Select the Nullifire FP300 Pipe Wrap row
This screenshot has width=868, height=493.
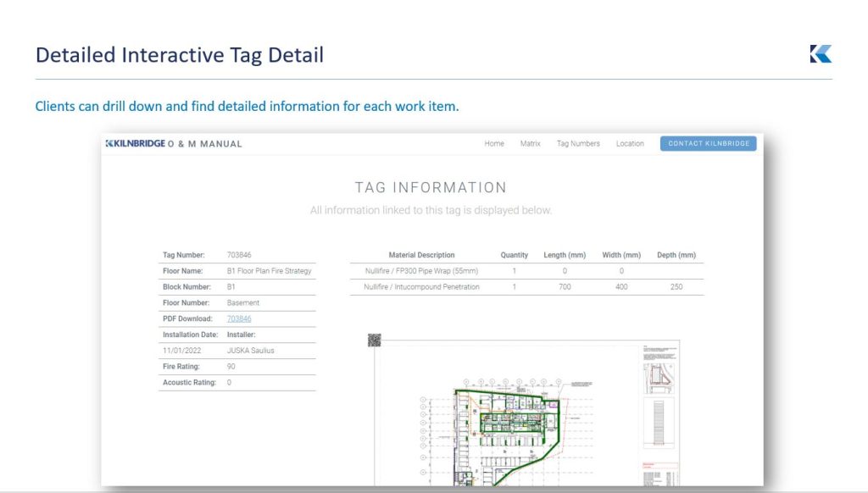coord(421,271)
